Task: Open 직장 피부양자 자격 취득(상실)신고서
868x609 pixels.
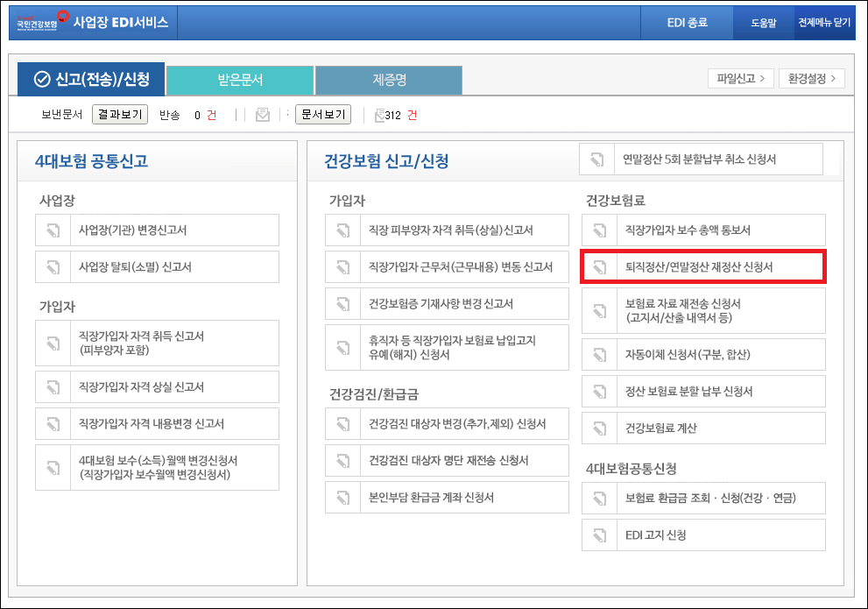Action: click(x=448, y=230)
